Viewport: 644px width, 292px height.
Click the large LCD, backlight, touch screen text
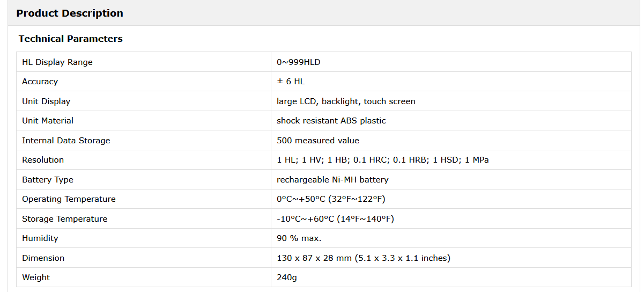pyautogui.click(x=346, y=101)
